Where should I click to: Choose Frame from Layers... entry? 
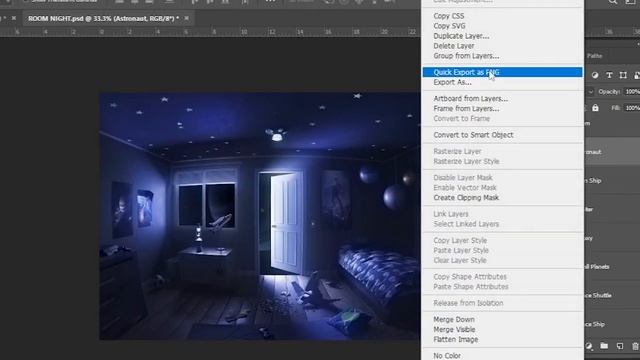pos(466,109)
